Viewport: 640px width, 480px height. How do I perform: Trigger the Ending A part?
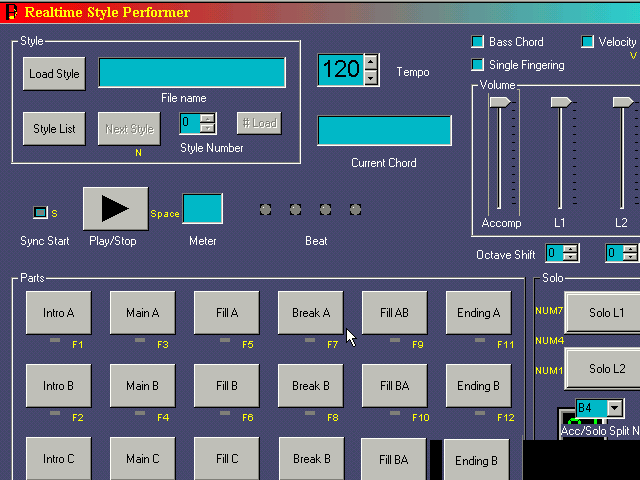click(478, 313)
